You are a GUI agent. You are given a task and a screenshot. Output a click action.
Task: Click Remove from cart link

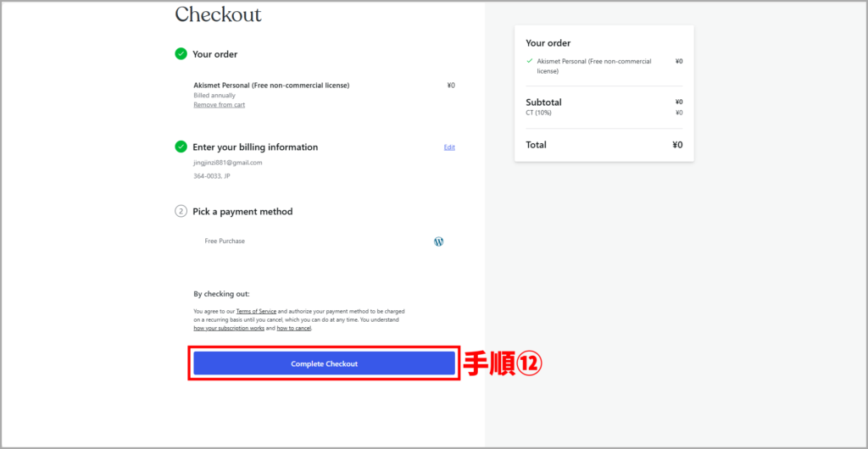219,105
